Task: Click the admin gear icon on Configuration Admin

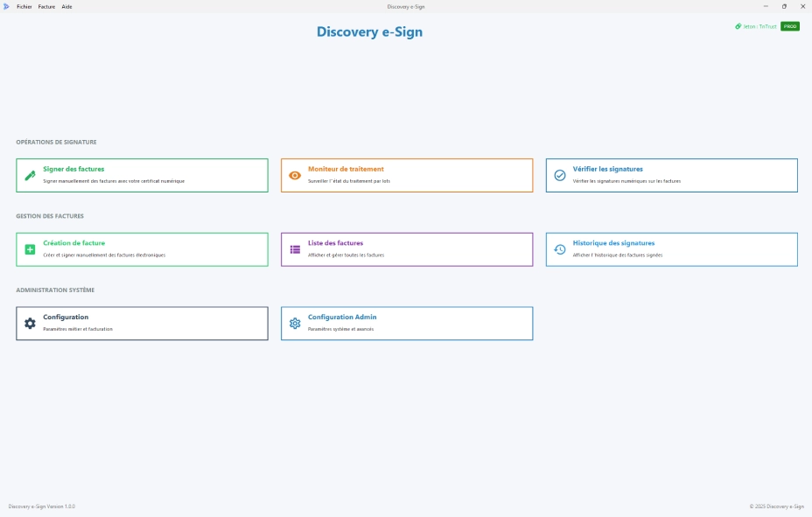Action: coord(295,322)
